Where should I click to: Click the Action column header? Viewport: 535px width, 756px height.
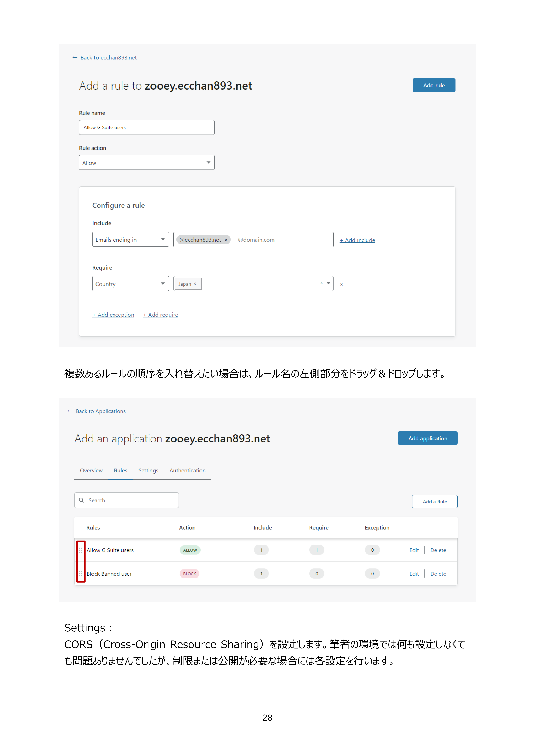coord(187,528)
